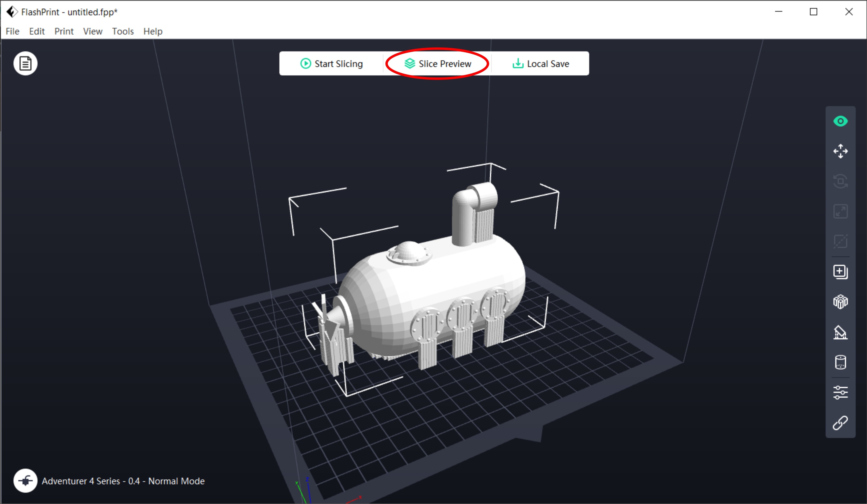Select the Move tool for the model
This screenshot has width=867, height=504.
840,151
